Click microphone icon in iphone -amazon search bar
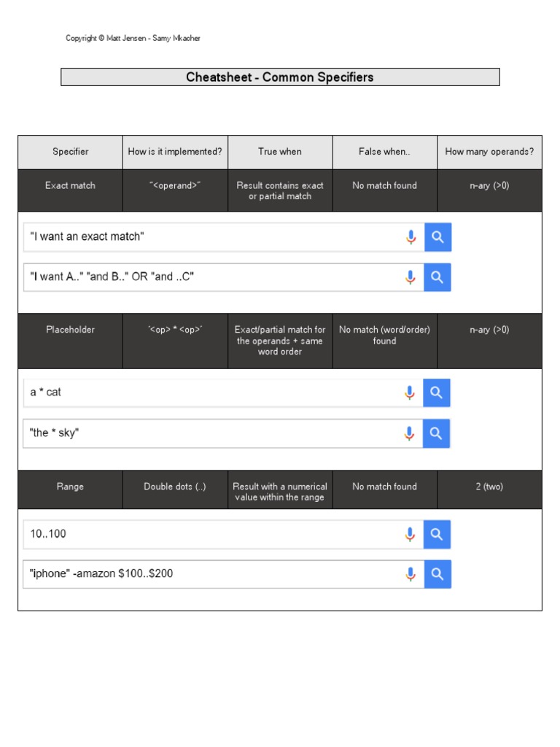The width and height of the screenshot is (560, 747). (410, 574)
